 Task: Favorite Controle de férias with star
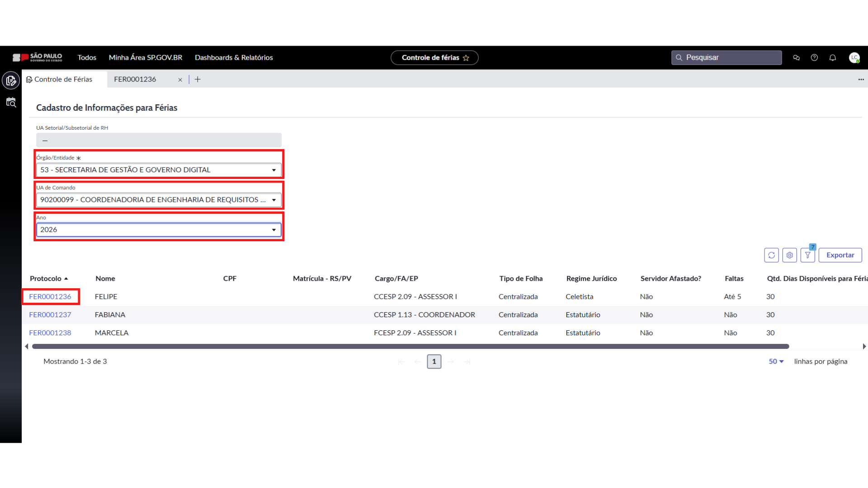click(466, 58)
